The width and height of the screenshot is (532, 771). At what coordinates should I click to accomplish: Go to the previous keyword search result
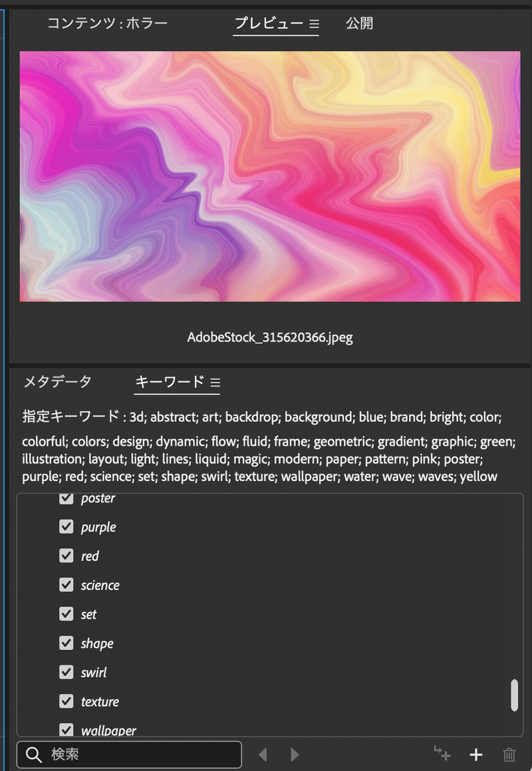point(263,754)
